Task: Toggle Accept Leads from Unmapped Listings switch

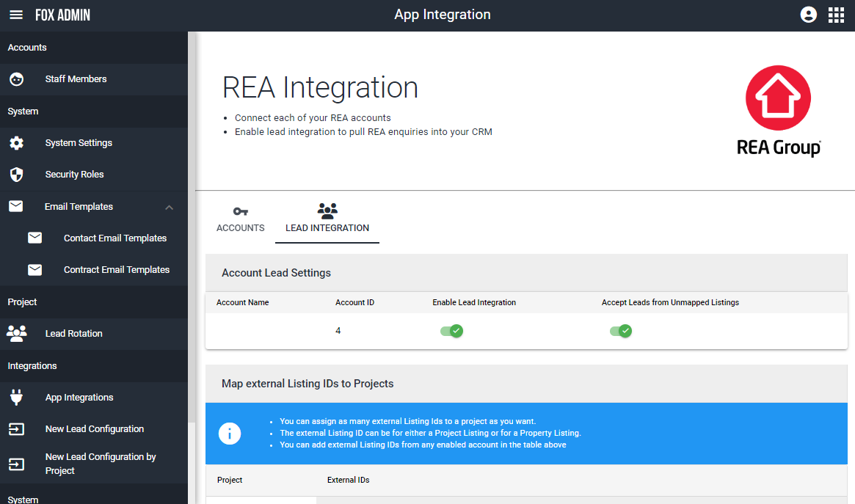Action: [621, 331]
